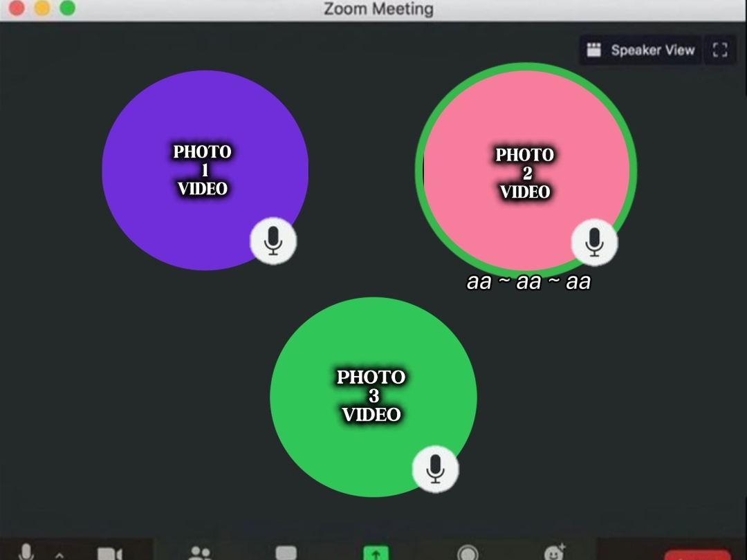Enter full screen with the corner brackets icon
Viewport: 747px width, 560px height.
coord(720,50)
